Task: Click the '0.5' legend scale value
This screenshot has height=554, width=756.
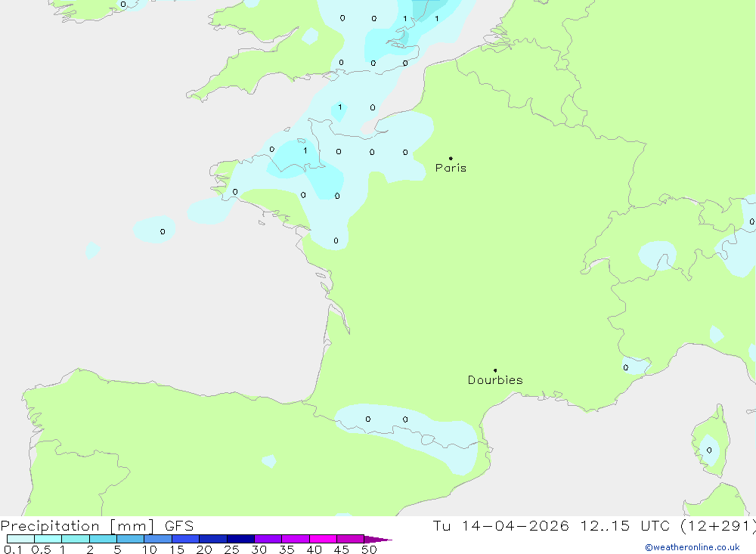Action: (x=41, y=549)
